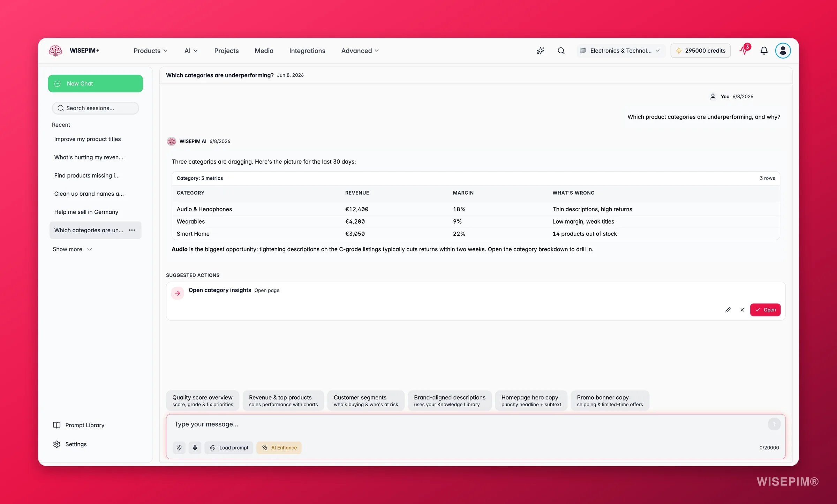Click the WISEPIM AI avatar icon

point(171,141)
